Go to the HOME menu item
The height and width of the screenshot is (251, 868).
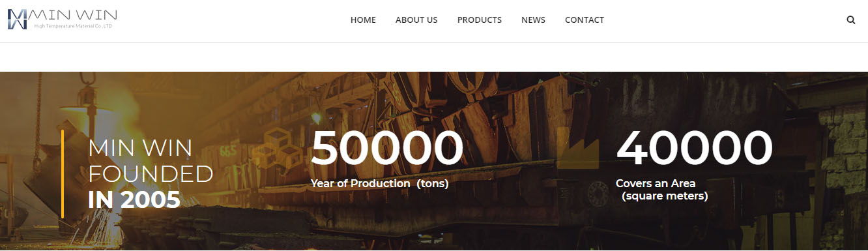[x=363, y=20]
